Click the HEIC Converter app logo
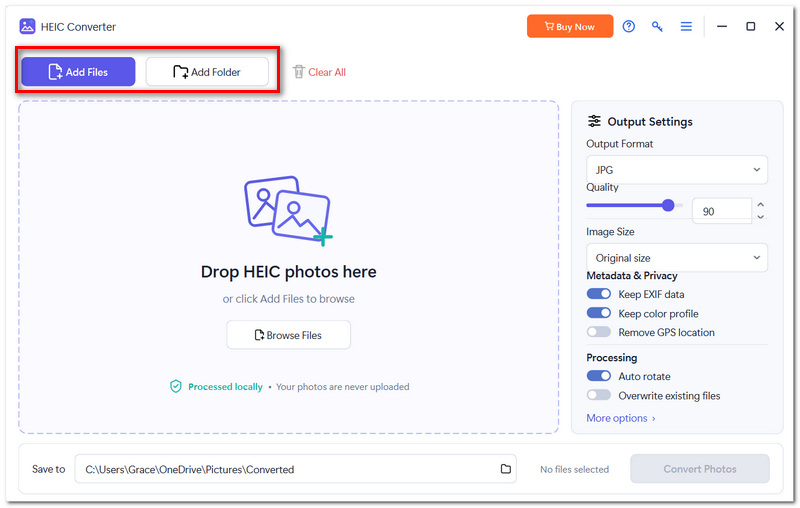Screen dimensions: 800x508 click(x=27, y=27)
